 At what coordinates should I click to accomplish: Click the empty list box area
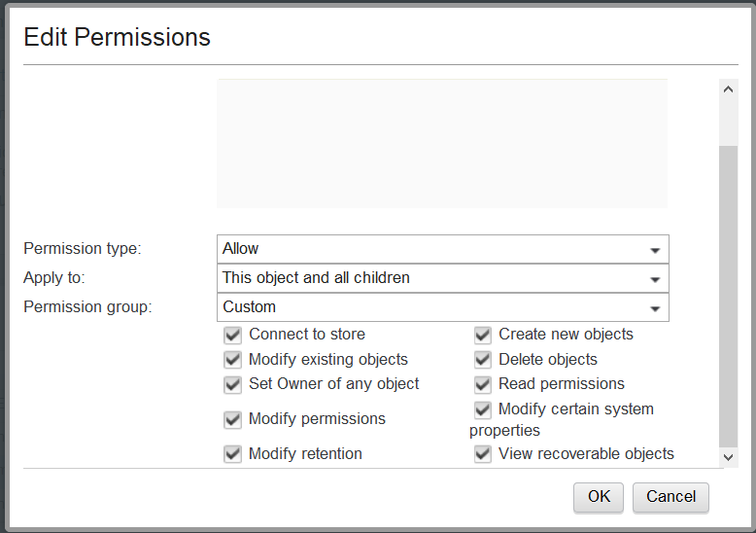pos(441,143)
